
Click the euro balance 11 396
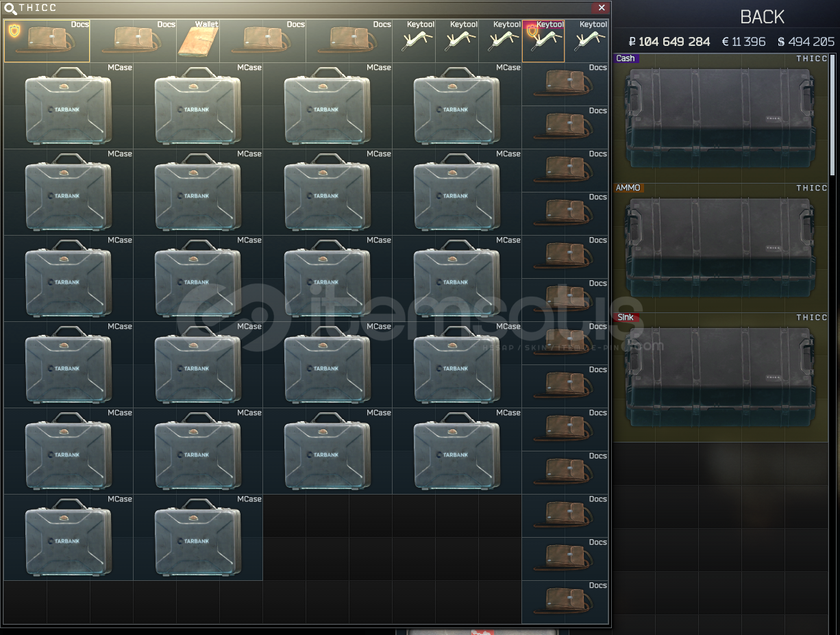(x=743, y=42)
